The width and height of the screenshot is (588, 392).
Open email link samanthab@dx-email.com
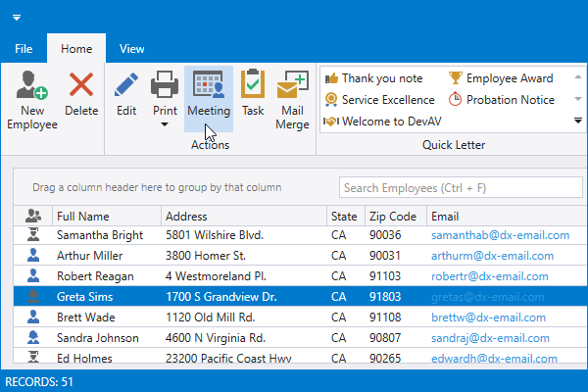500,235
